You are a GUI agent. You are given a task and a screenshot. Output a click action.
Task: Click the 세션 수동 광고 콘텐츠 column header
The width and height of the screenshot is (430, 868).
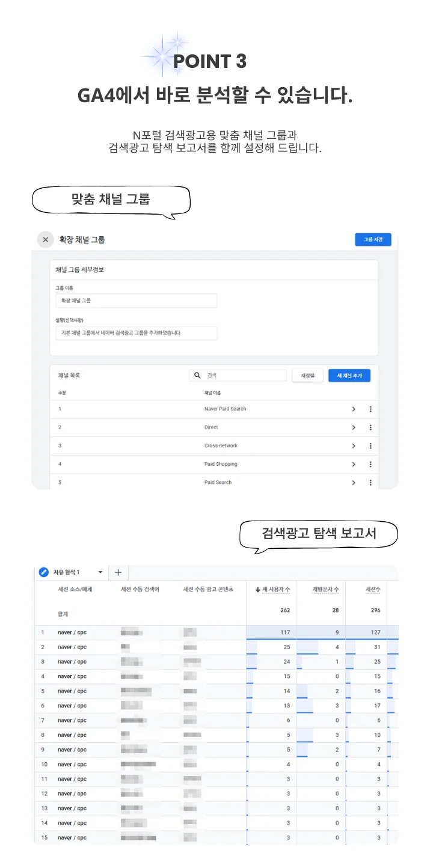[207, 590]
